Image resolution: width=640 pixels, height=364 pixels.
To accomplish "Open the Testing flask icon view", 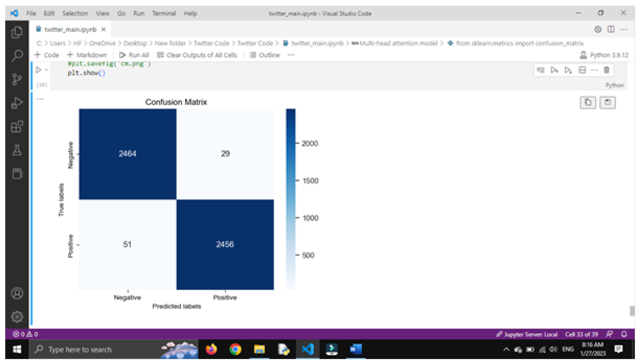I will pos(17,150).
